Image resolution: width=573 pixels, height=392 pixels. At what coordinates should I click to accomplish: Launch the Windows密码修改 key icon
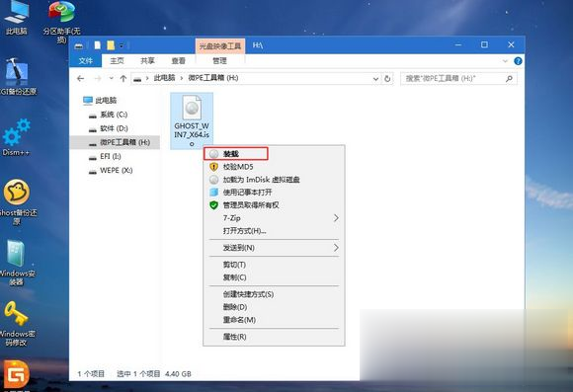(x=17, y=323)
